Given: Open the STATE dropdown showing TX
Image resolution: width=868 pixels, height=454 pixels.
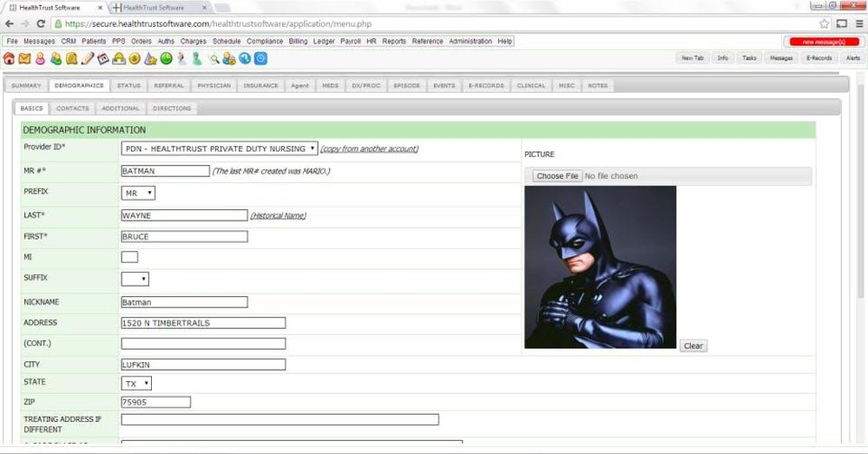Looking at the screenshot, I should pos(136,383).
